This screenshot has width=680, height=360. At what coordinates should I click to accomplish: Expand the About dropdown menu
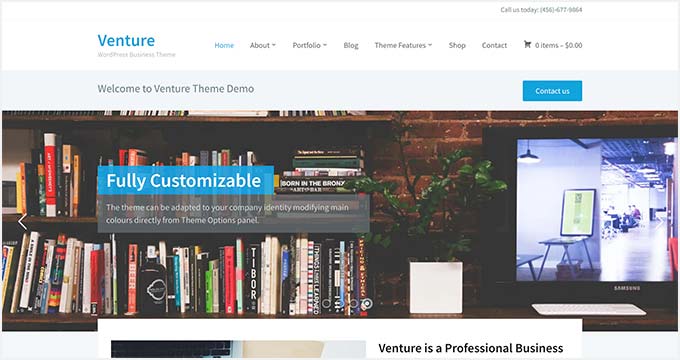[x=262, y=45]
